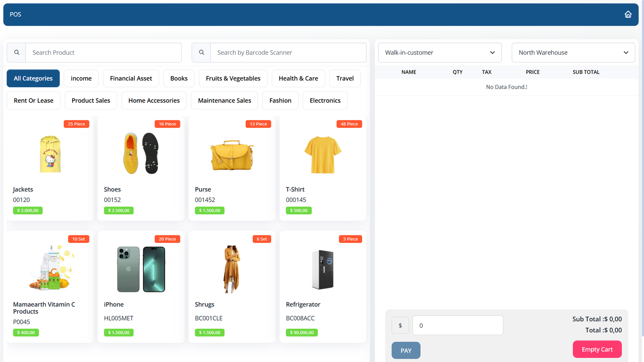Click the home icon in header
Image resolution: width=644 pixels, height=362 pixels.
628,14
